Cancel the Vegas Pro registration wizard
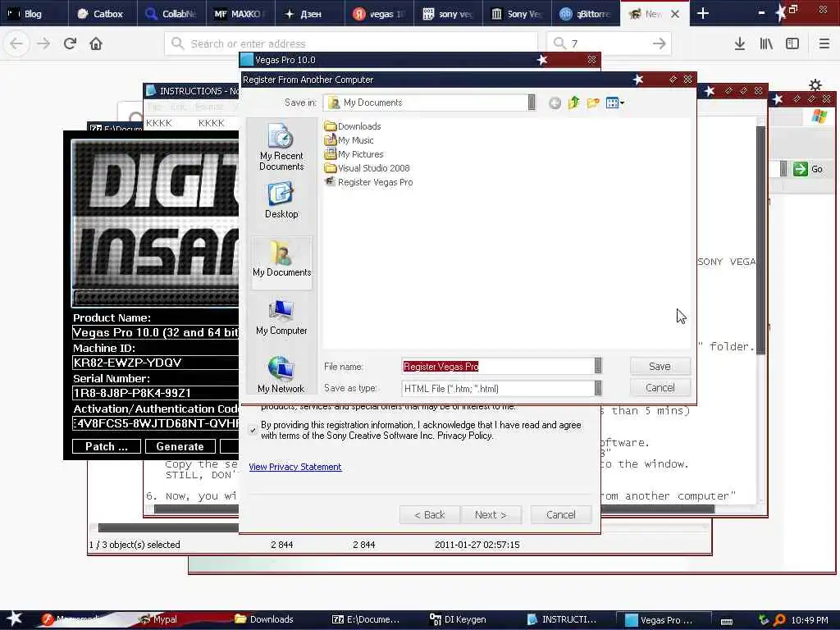Screen dimensions: 840x630 pos(561,514)
